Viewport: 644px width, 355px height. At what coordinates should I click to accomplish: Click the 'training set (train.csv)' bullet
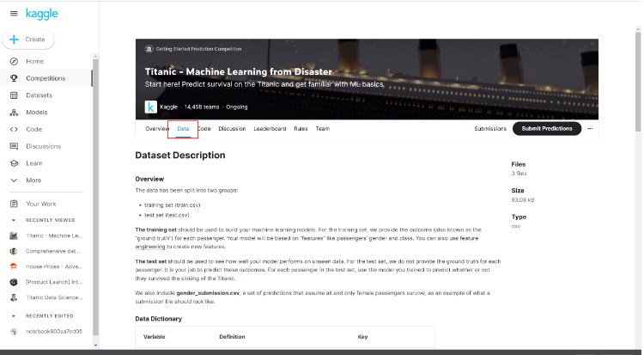pyautogui.click(x=172, y=205)
